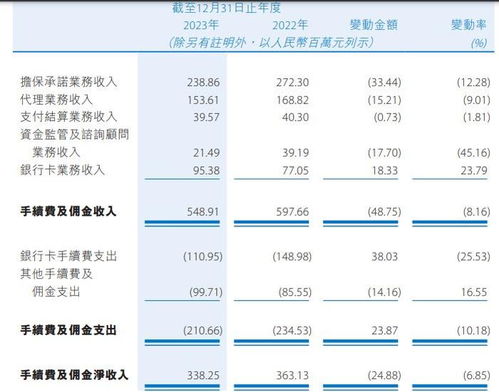Select the 其他手續費及 label
This screenshot has height=392, width=499.
(x=56, y=274)
